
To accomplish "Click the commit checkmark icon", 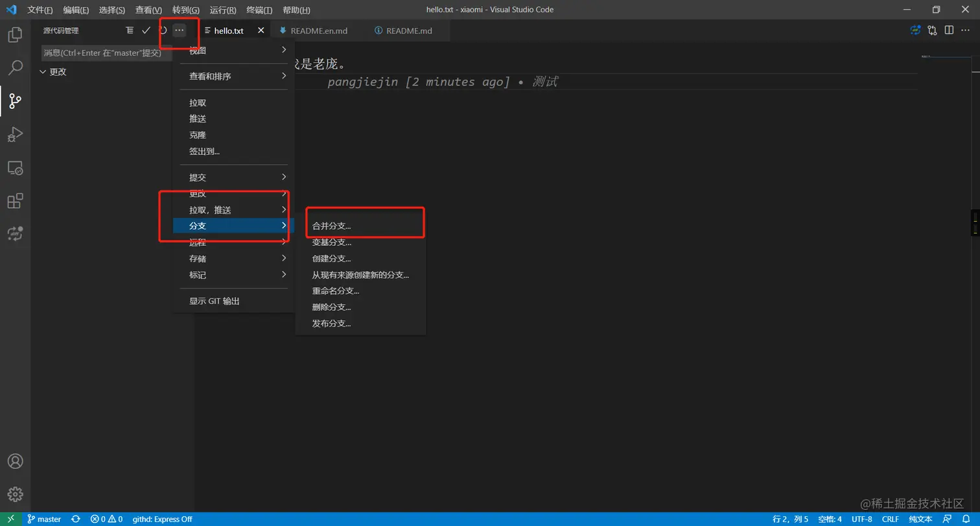I will (146, 30).
